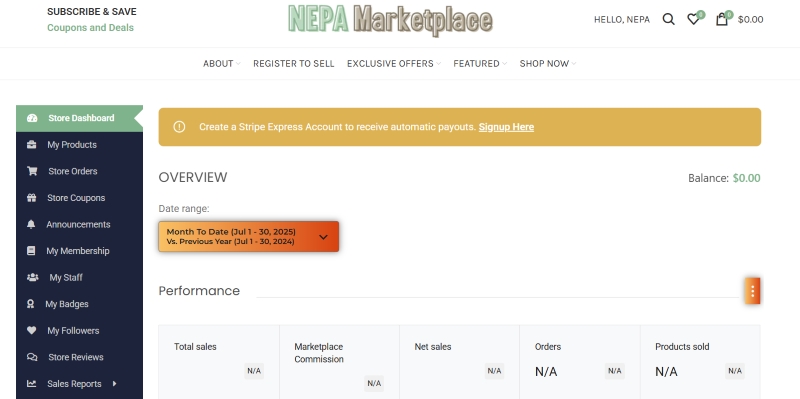Select the Orders card
Image resolution: width=800 pixels, height=399 pixels.
(x=580, y=362)
